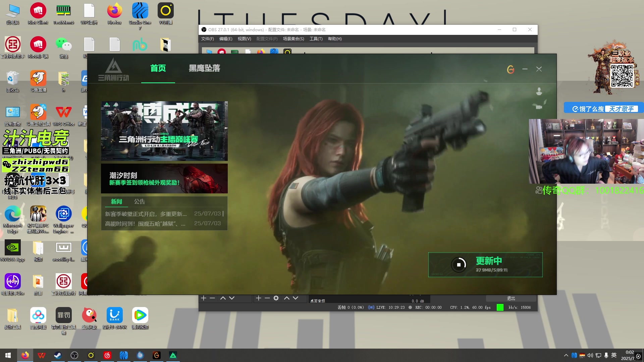Click the 三角洲行动 logo in launcher
Screen dimensions: 644x362
[114, 70]
